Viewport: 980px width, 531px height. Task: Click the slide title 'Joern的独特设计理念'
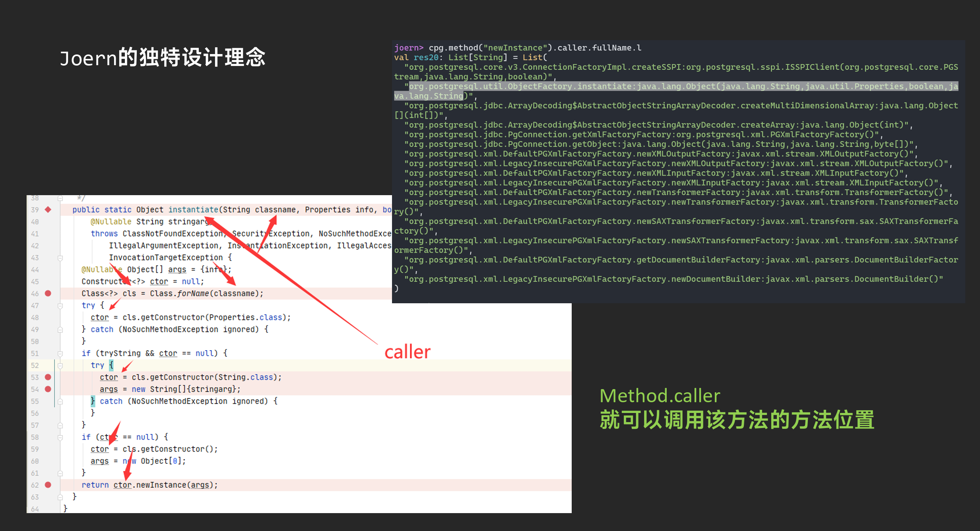163,57
